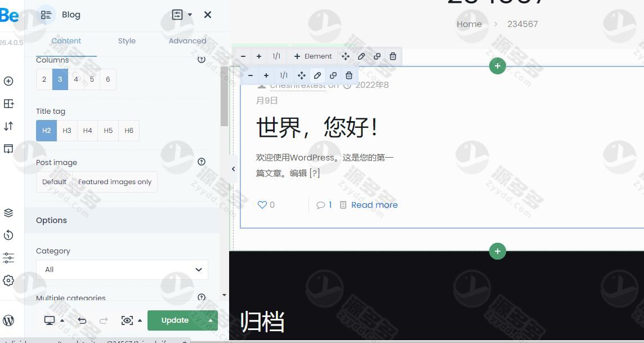Open the pre-built sections import icon
The width and height of the screenshot is (644, 343).
click(8, 149)
